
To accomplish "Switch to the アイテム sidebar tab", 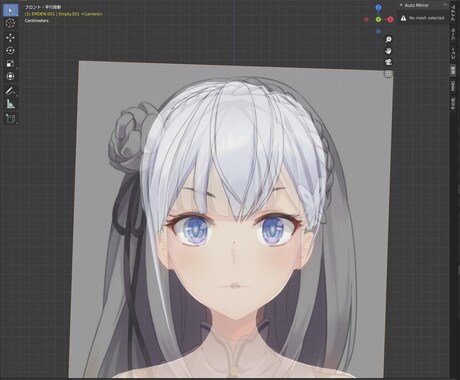I will 453,14.
